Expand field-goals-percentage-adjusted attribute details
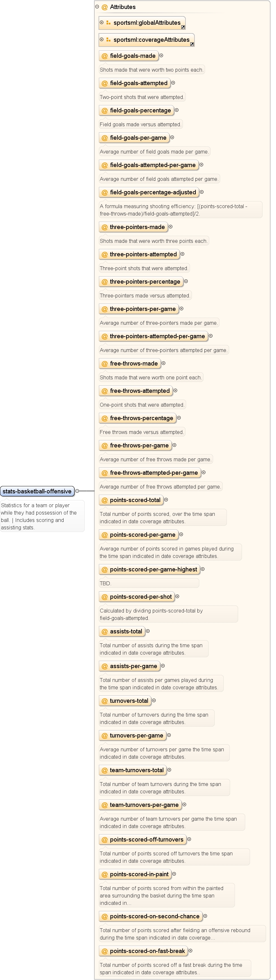Image resolution: width=276 pixels, height=980 pixels. [202, 192]
